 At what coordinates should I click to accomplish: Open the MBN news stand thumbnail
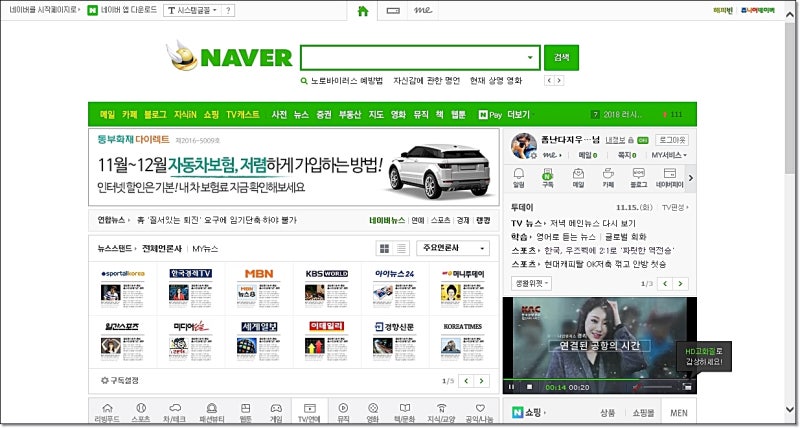coord(259,288)
